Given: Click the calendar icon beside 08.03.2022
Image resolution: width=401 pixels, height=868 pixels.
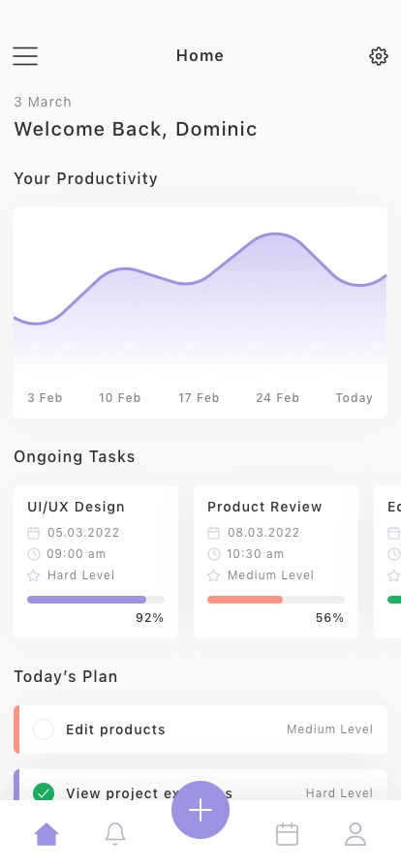Looking at the screenshot, I should (214, 533).
